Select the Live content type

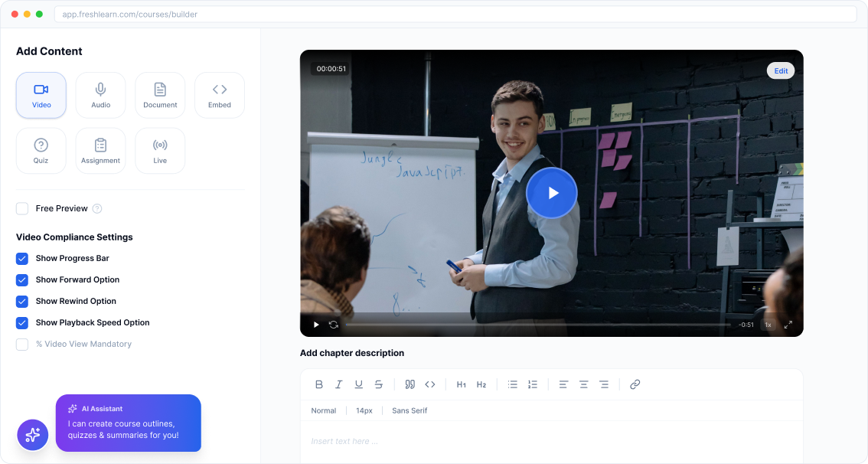click(x=160, y=151)
